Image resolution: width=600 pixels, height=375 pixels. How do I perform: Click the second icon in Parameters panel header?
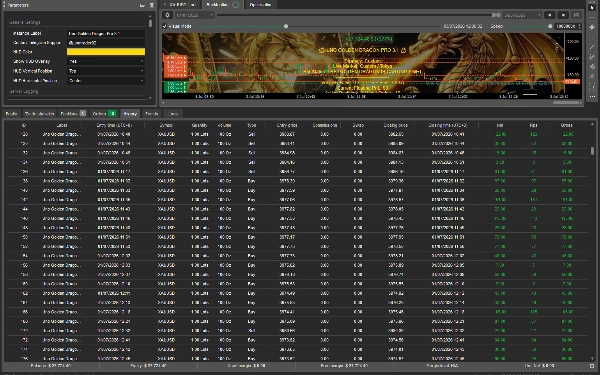152,5
